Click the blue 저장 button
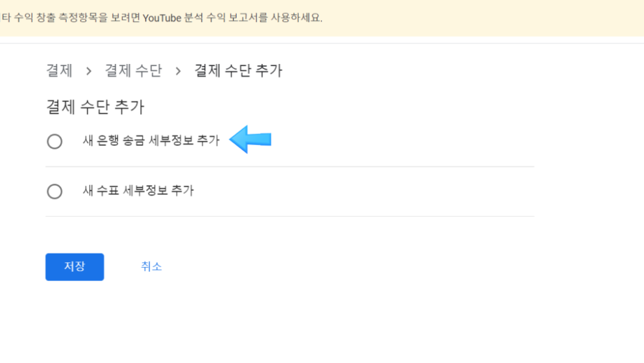Viewport: 644px width, 363px height. click(75, 267)
